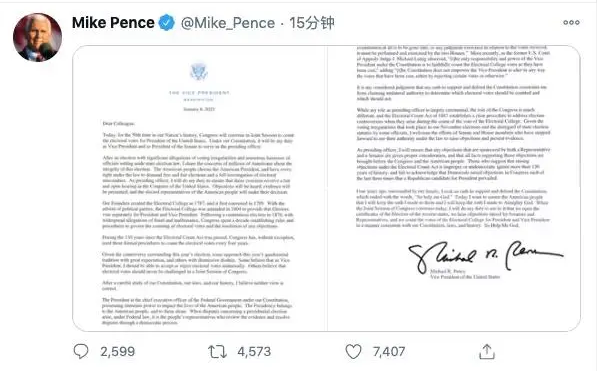Open Mike Pence's profile picture
The height and width of the screenshot is (371, 597).
tap(37, 37)
